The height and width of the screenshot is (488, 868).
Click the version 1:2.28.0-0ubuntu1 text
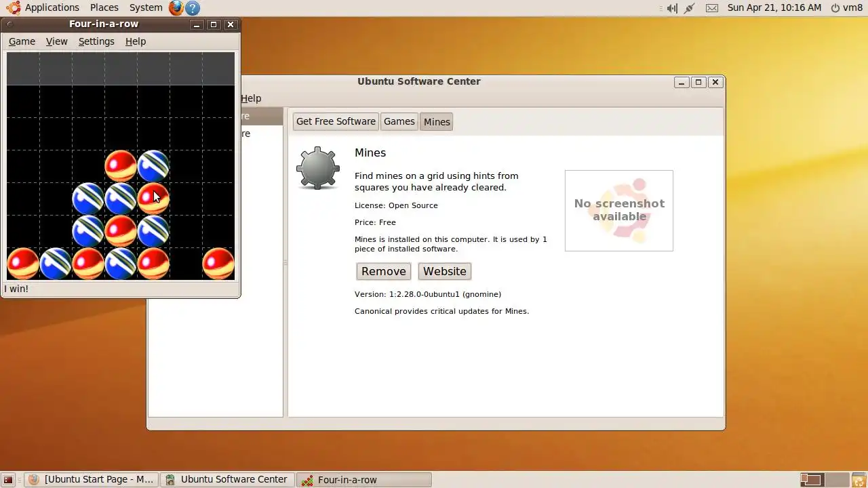428,294
